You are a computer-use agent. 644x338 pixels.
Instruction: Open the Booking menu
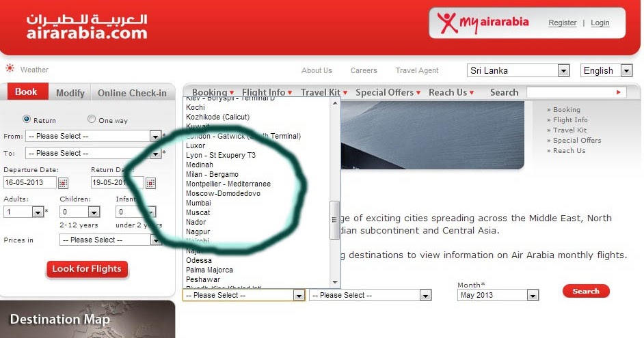[213, 92]
